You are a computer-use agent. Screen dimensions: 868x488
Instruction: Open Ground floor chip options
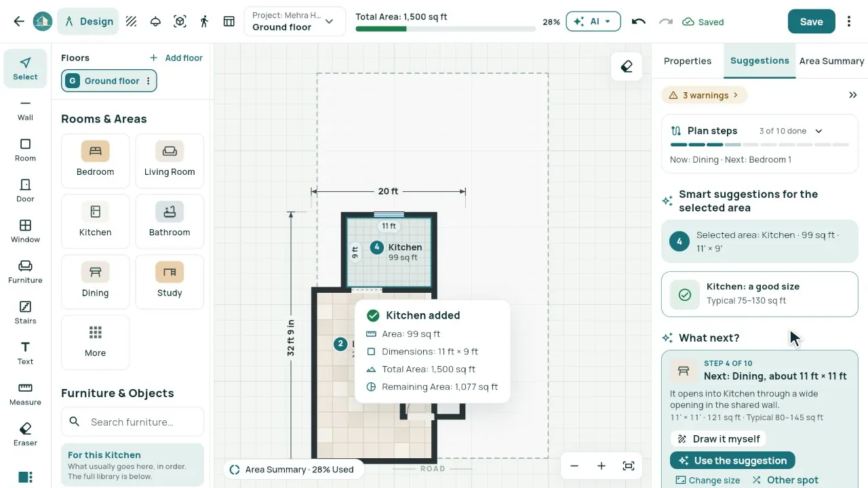[147, 81]
